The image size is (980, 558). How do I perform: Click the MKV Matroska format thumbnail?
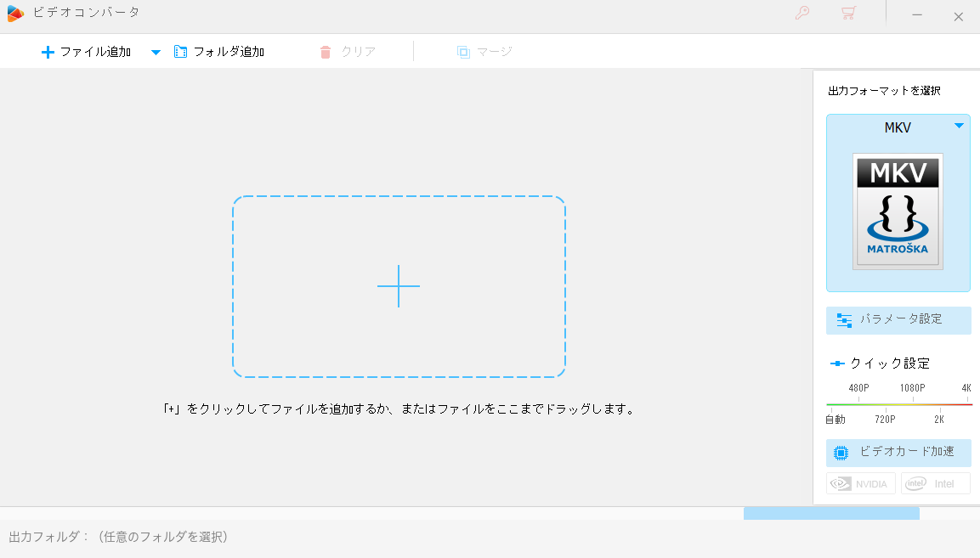(898, 211)
